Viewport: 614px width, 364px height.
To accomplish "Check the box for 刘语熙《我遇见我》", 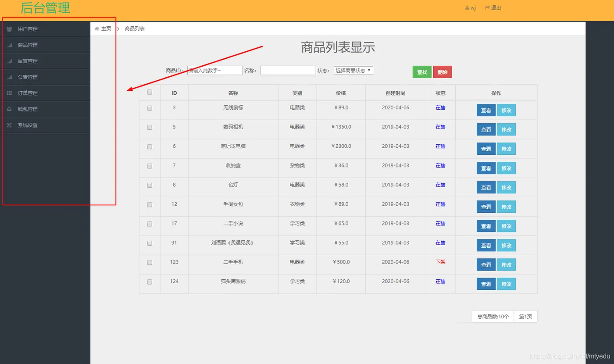I will [x=150, y=243].
